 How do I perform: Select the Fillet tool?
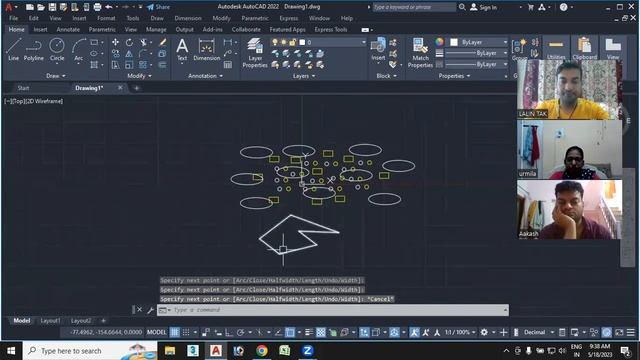coord(143,53)
